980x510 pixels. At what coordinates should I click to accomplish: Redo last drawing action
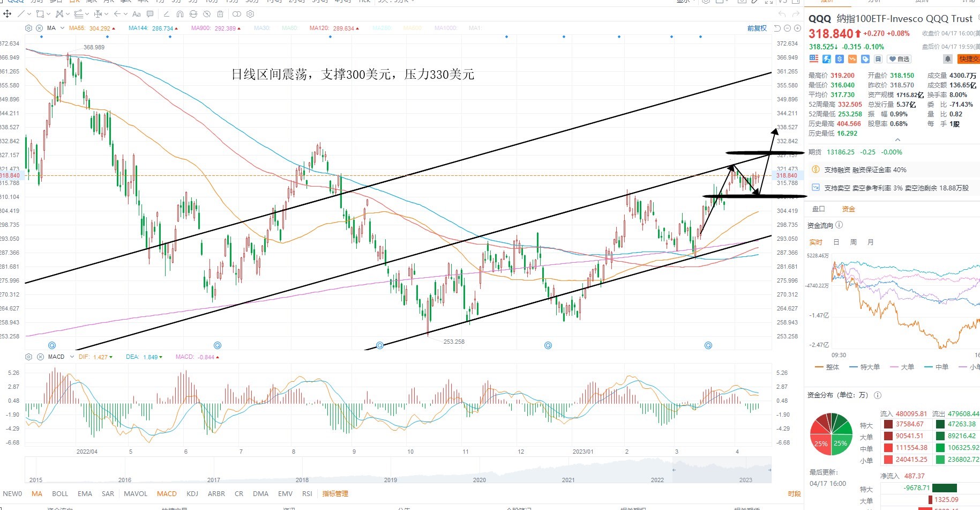coord(796,14)
